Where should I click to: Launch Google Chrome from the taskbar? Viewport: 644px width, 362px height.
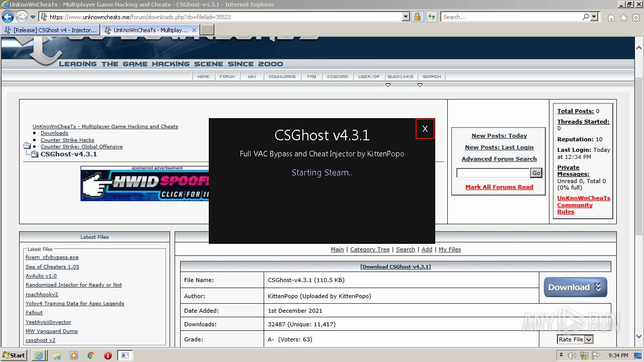pos(91,355)
